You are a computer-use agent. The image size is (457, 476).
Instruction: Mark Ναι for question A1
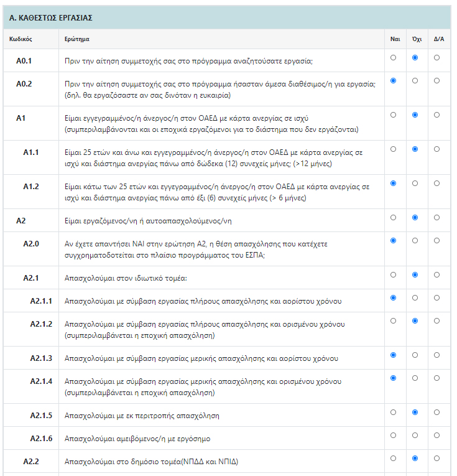point(393,115)
